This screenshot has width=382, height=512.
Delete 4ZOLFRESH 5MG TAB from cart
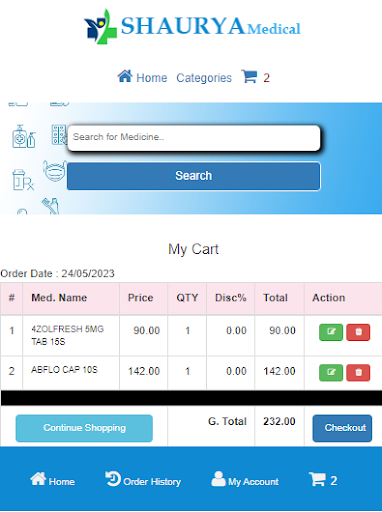pos(358,332)
